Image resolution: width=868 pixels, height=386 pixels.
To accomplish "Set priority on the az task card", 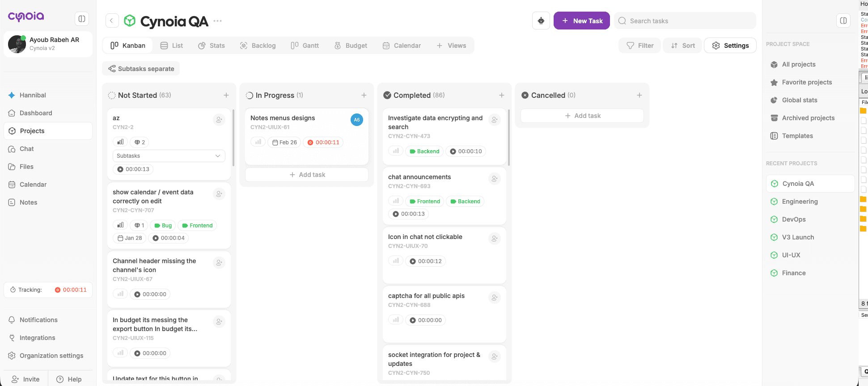I will click(120, 142).
